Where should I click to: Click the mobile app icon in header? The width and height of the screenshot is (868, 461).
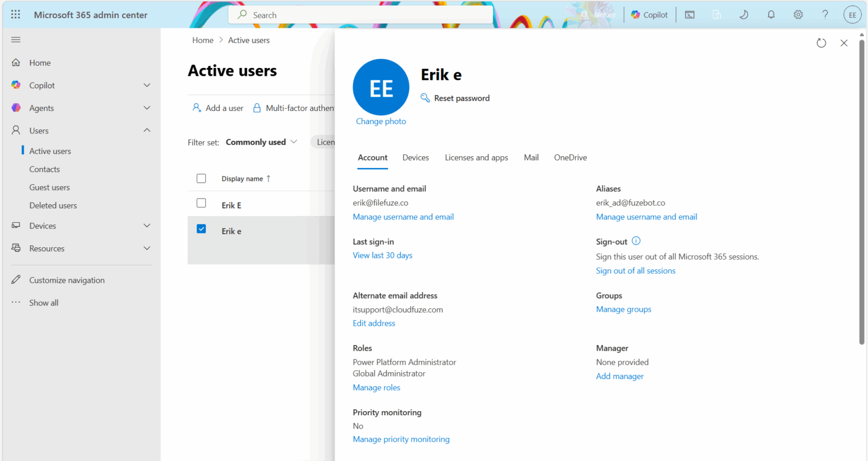pyautogui.click(x=717, y=15)
